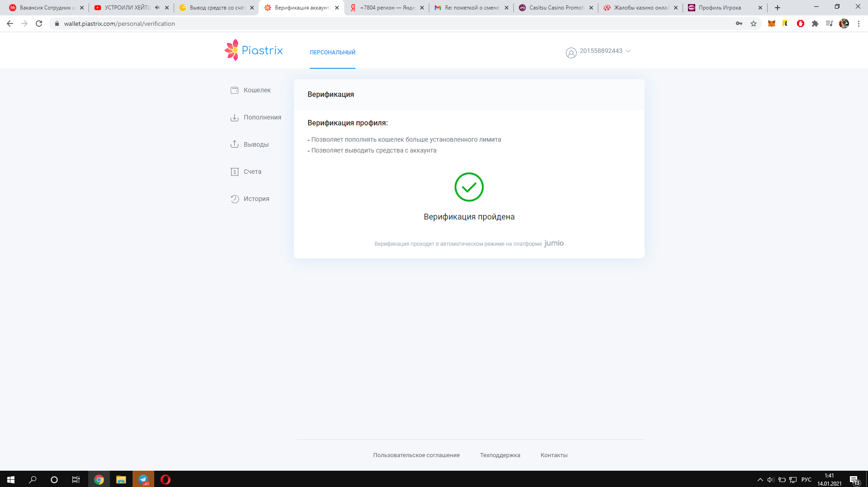The width and height of the screenshot is (868, 487).
Task: Close the Верификация аккаунта tab
Action: [337, 8]
